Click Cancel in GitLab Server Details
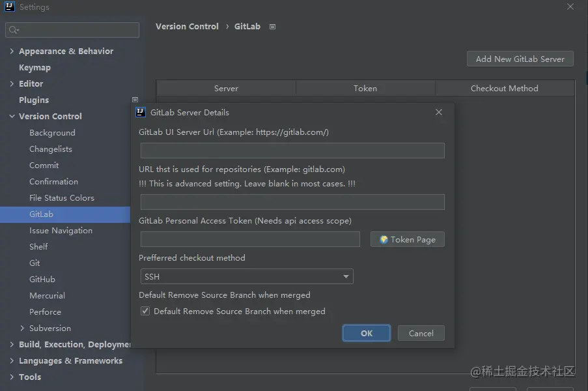 click(421, 333)
